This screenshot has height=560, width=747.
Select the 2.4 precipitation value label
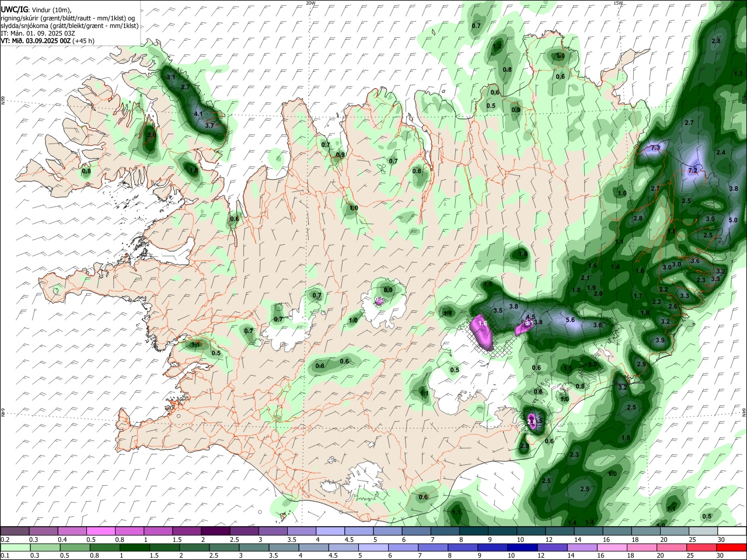[721, 153]
